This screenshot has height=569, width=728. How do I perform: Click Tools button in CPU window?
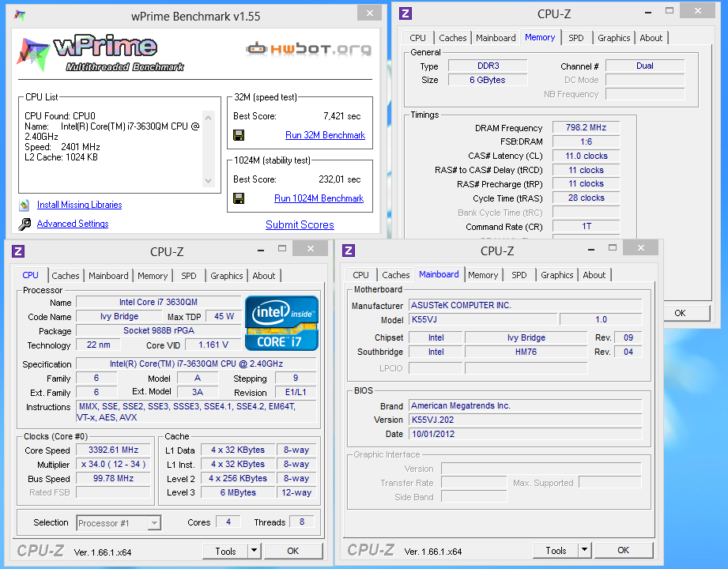tap(225, 551)
